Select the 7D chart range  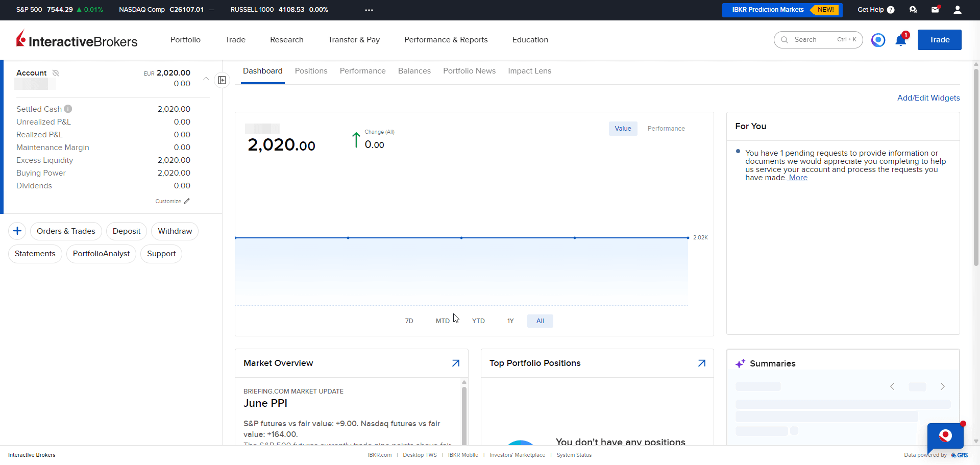(409, 321)
